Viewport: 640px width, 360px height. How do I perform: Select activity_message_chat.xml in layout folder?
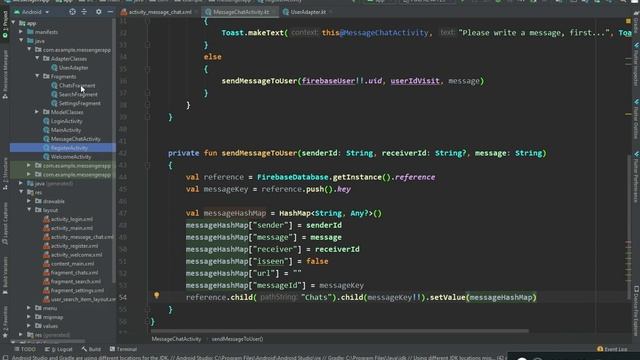[78, 237]
